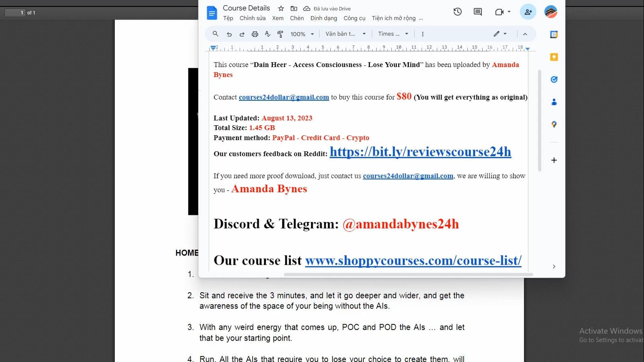Open the comments icon

478,12
